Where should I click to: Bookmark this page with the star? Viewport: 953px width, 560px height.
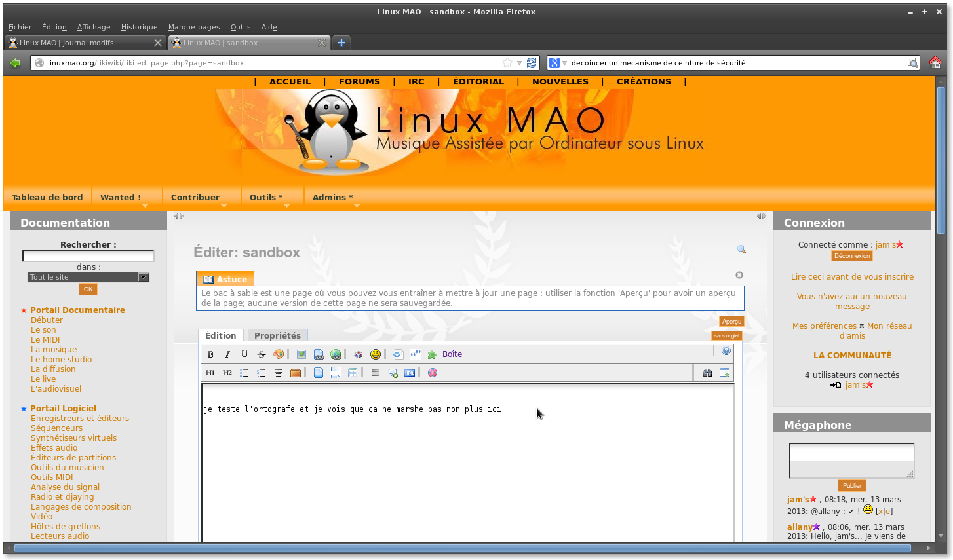click(x=507, y=63)
